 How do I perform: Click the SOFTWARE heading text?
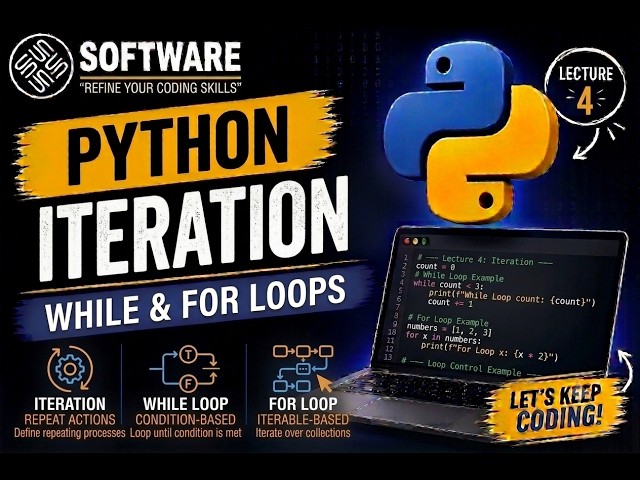(x=160, y=57)
